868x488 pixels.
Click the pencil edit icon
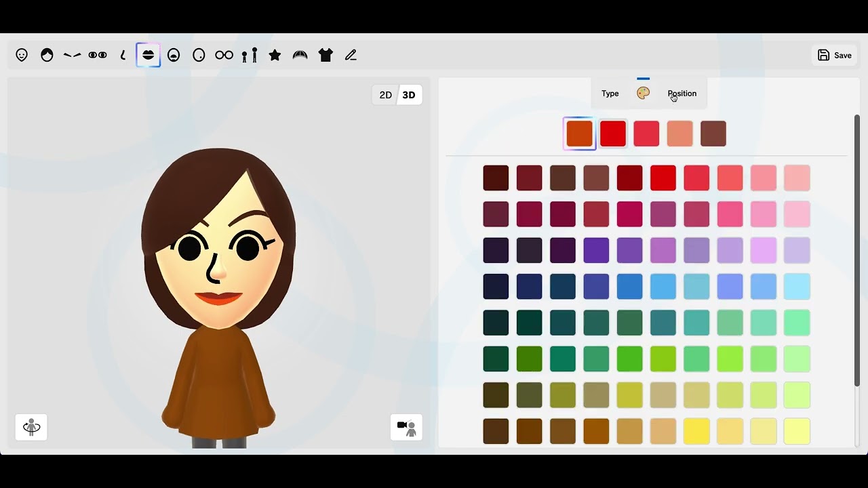coord(351,56)
